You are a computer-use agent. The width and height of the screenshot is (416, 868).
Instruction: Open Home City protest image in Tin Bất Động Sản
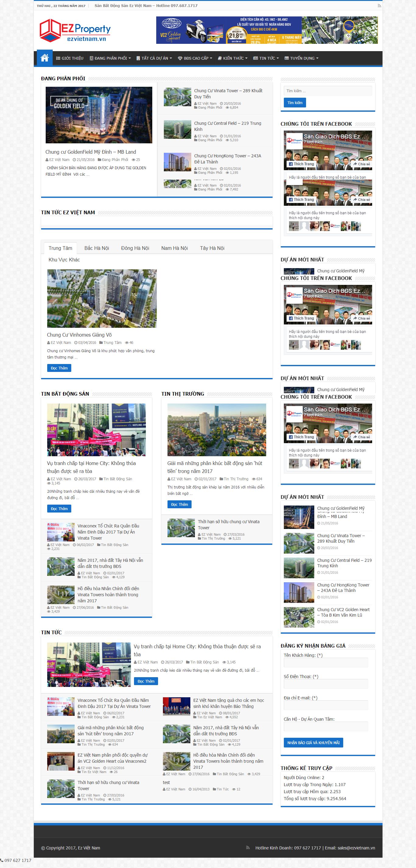(x=97, y=430)
